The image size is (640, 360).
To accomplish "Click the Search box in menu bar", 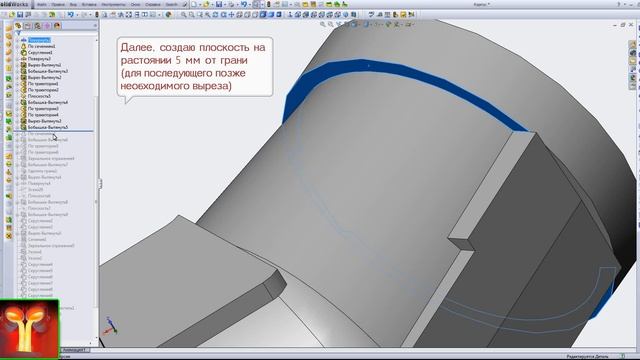I will point(172,4).
